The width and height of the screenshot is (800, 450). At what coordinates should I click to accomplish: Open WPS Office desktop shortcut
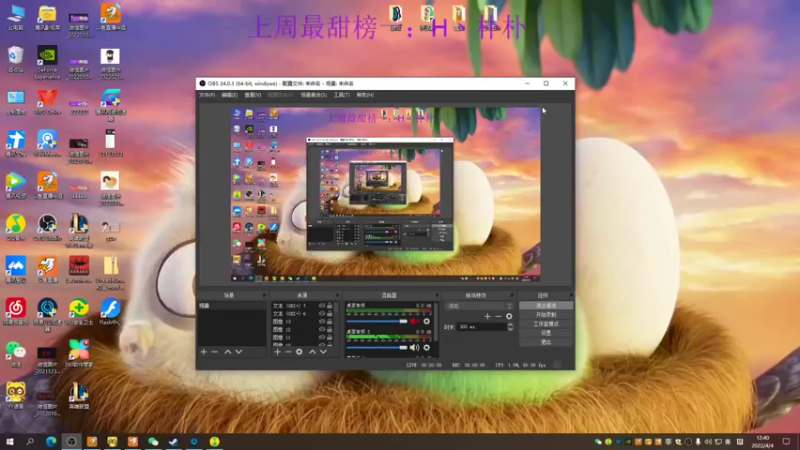click(x=47, y=102)
